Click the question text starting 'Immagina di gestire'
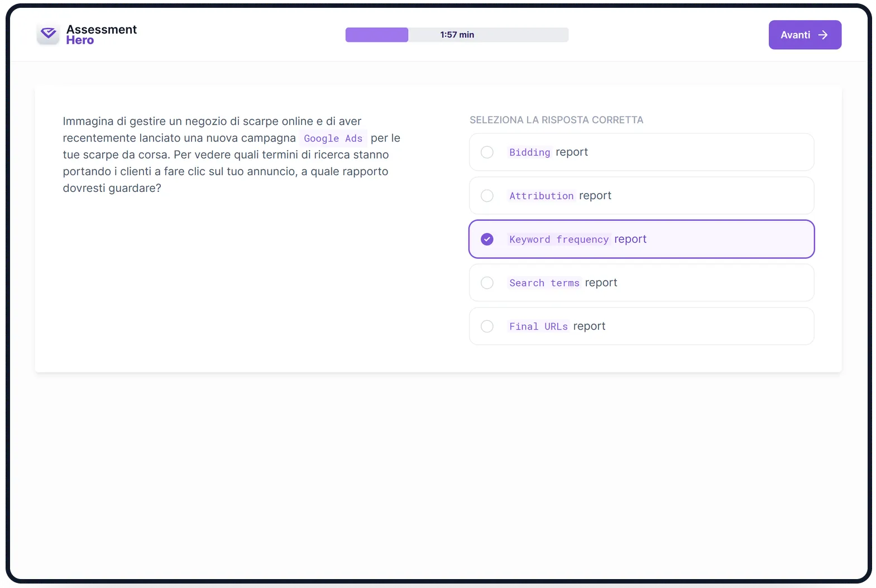 (x=231, y=155)
